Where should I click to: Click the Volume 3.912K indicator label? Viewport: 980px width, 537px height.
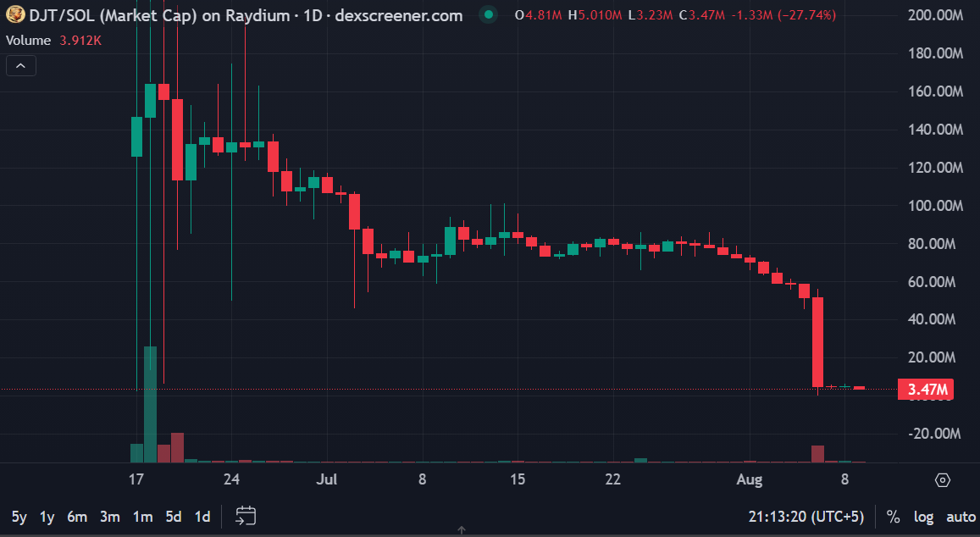click(53, 41)
